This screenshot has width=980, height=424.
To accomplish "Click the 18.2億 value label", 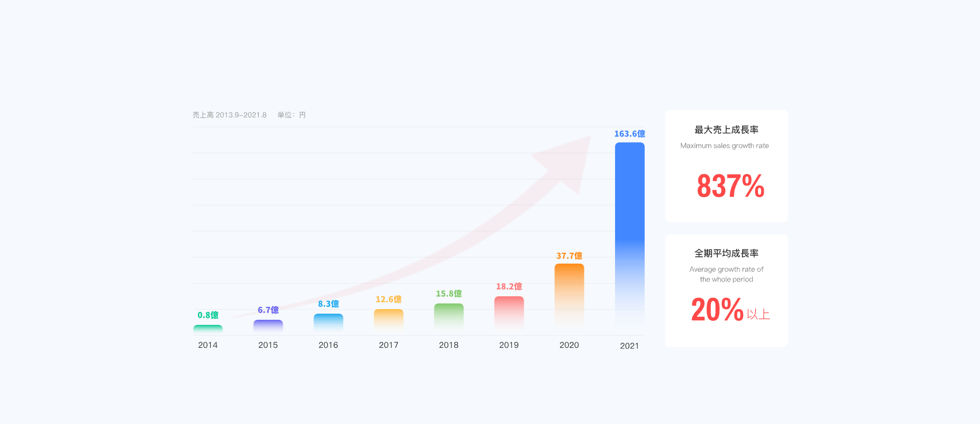I will click(x=509, y=287).
